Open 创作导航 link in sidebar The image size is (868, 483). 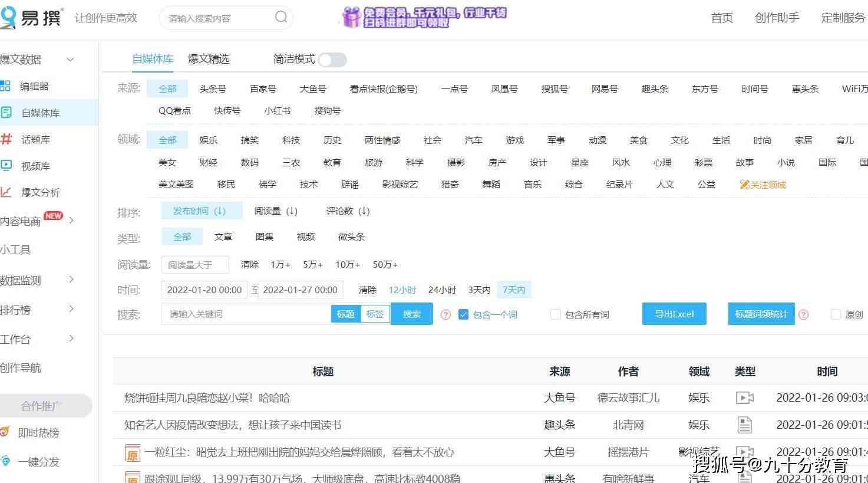(21, 368)
